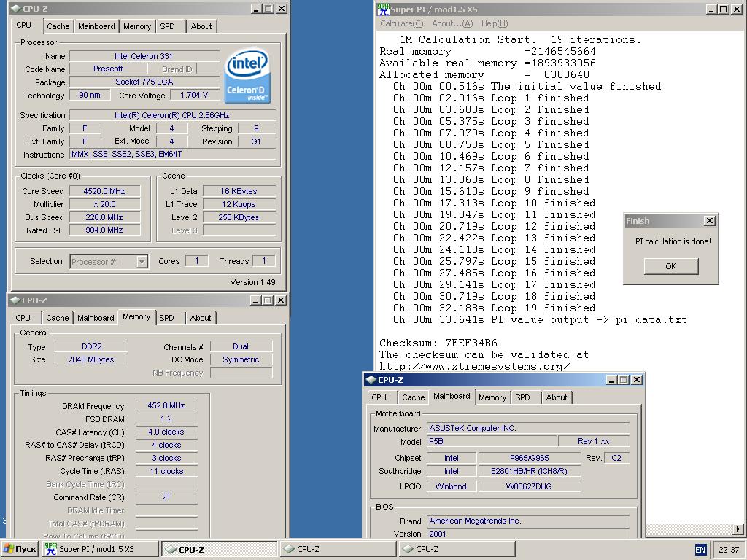Click the Core Speed value 4520.0 MHz
The height and width of the screenshot is (560, 747).
[x=104, y=192]
